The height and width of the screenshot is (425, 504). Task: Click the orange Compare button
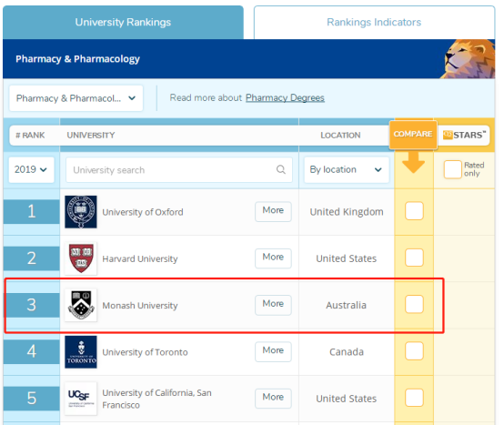pyautogui.click(x=413, y=135)
